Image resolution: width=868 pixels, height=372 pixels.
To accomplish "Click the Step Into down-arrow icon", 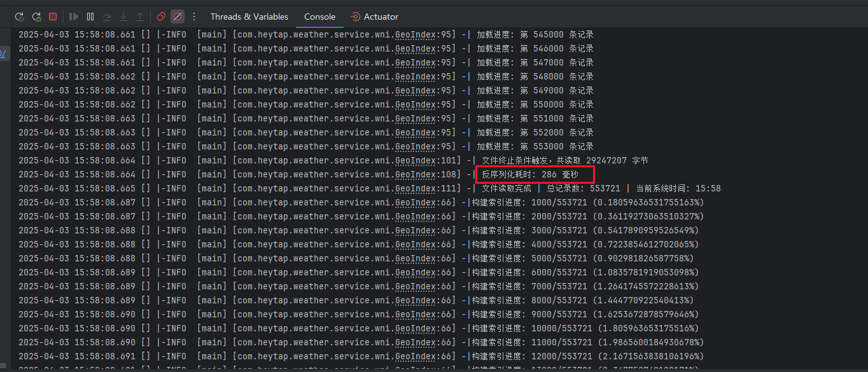I will pyautogui.click(x=123, y=17).
